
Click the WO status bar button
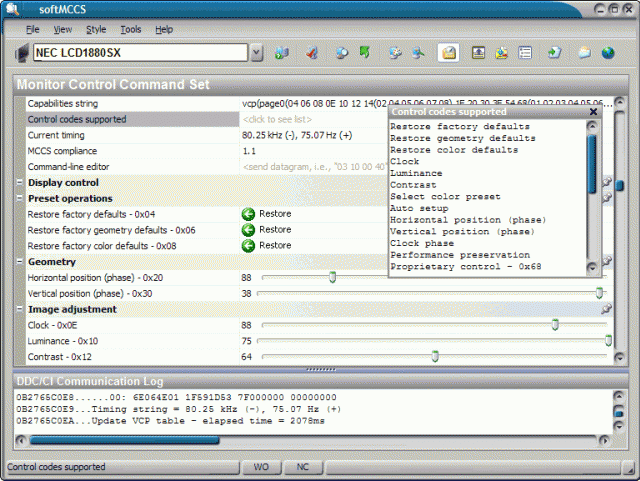point(261,467)
